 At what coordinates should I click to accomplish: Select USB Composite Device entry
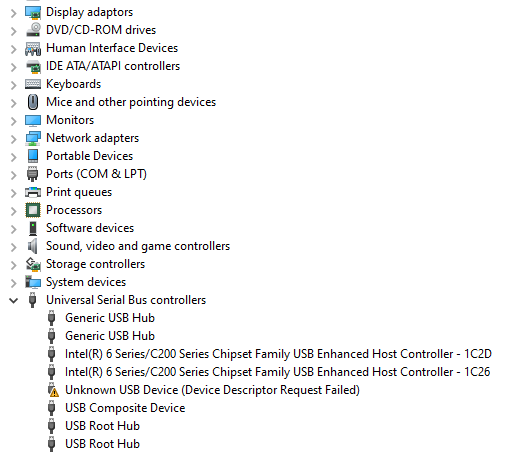[125, 408]
